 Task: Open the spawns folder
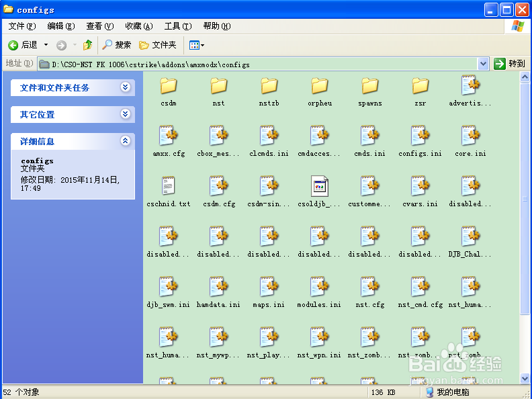(370, 86)
